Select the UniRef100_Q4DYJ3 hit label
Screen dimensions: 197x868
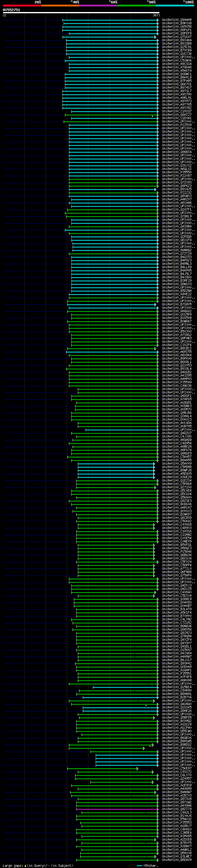(177, 586)
